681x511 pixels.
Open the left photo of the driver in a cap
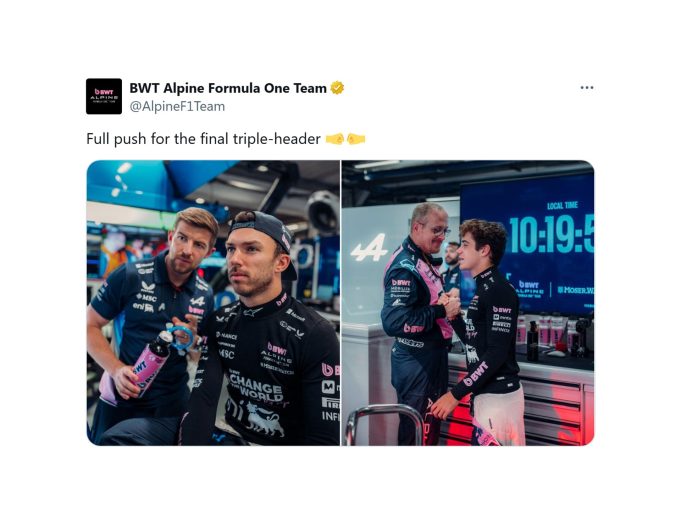pyautogui.click(x=213, y=303)
